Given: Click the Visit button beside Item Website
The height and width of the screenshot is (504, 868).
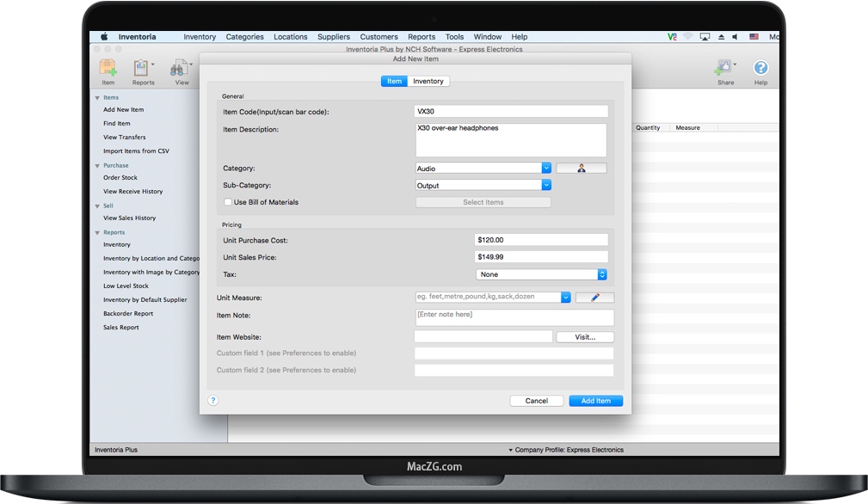Looking at the screenshot, I should (x=584, y=336).
